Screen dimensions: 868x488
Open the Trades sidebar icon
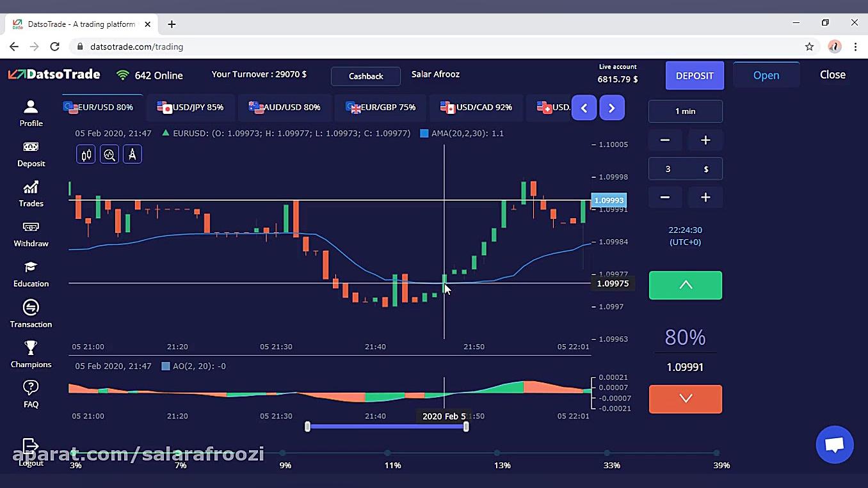31,187
